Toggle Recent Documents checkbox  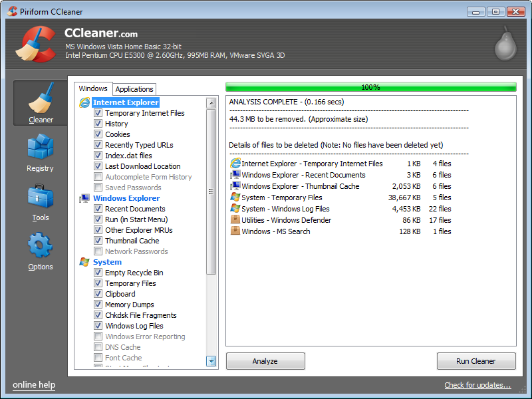pos(98,208)
